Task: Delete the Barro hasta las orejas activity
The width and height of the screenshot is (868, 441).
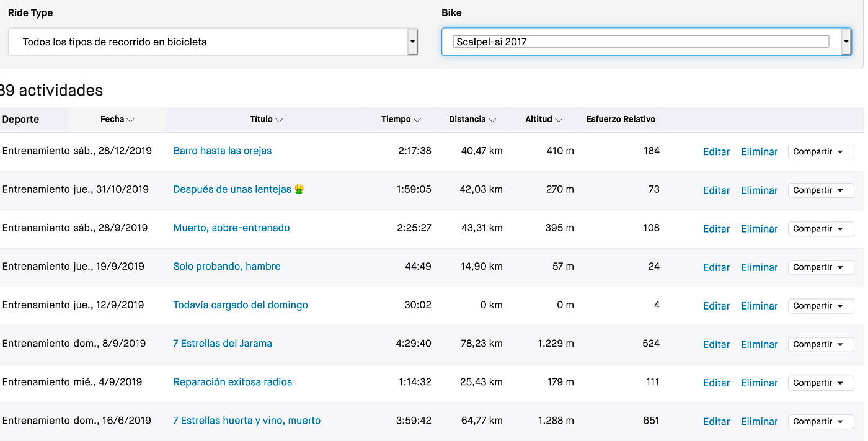Action: pyautogui.click(x=759, y=151)
